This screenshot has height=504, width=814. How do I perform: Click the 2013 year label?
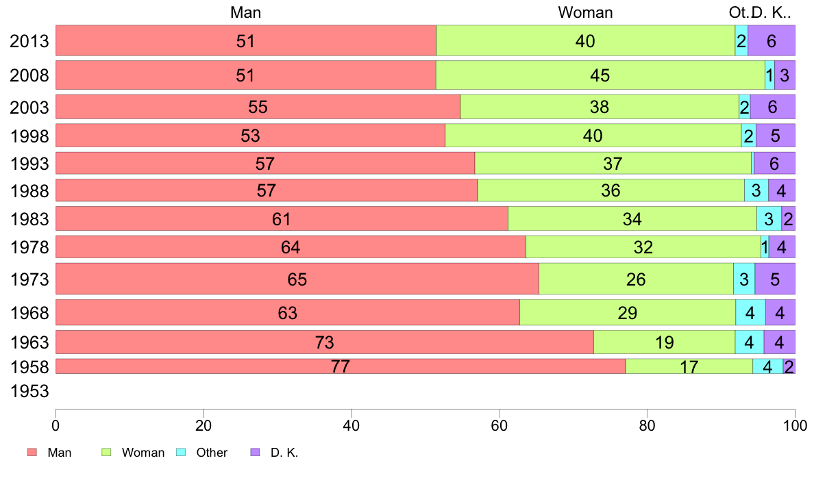[29, 41]
